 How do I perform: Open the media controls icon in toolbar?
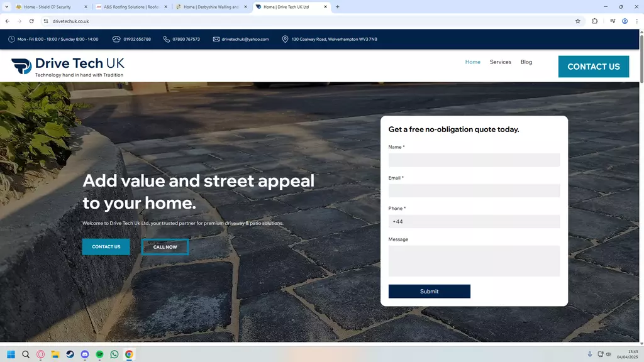pos(613,21)
